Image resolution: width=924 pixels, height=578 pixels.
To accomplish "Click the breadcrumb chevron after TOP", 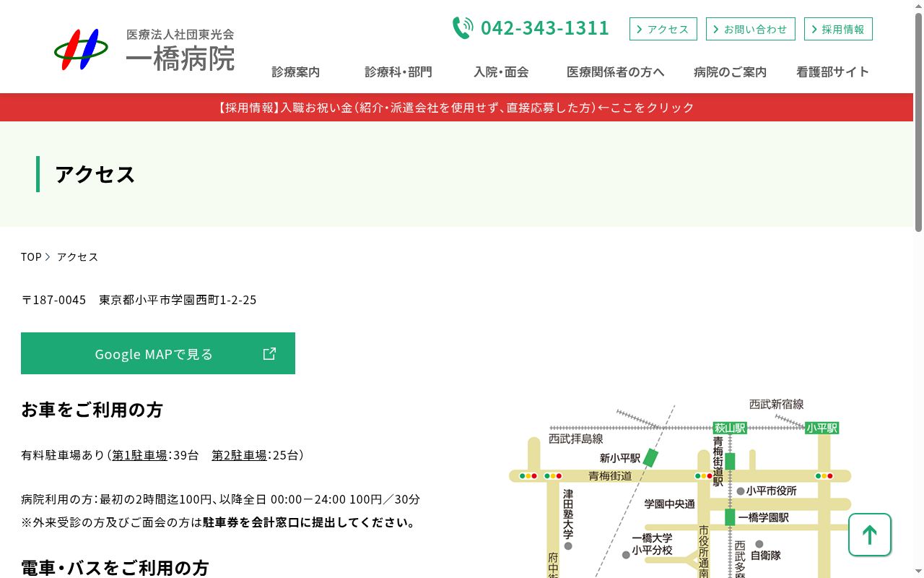I will [x=48, y=256].
